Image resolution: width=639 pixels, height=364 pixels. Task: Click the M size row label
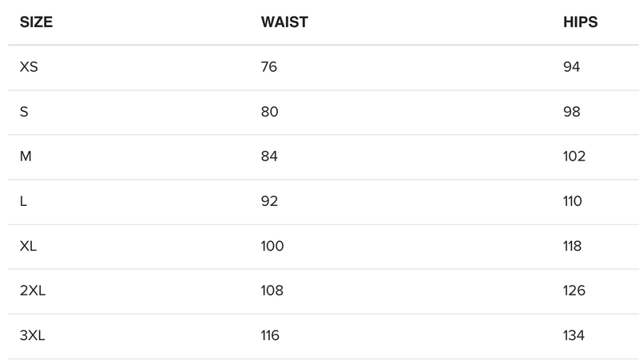point(26,156)
